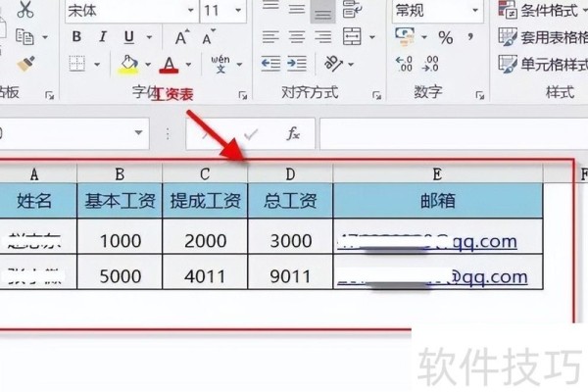Open the number format 常规 dropdown

pyautogui.click(x=475, y=10)
